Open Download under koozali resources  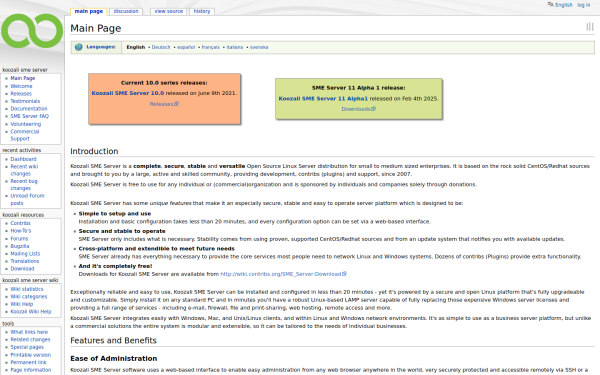[x=22, y=269]
